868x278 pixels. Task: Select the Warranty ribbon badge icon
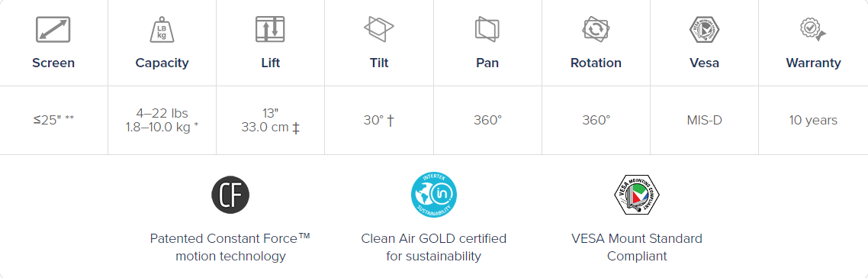[x=813, y=29]
